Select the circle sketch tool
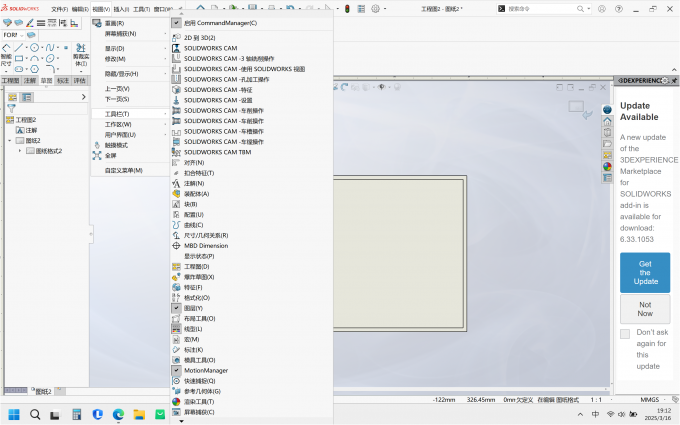Image resolution: width=680 pixels, height=425 pixels. click(x=34, y=47)
